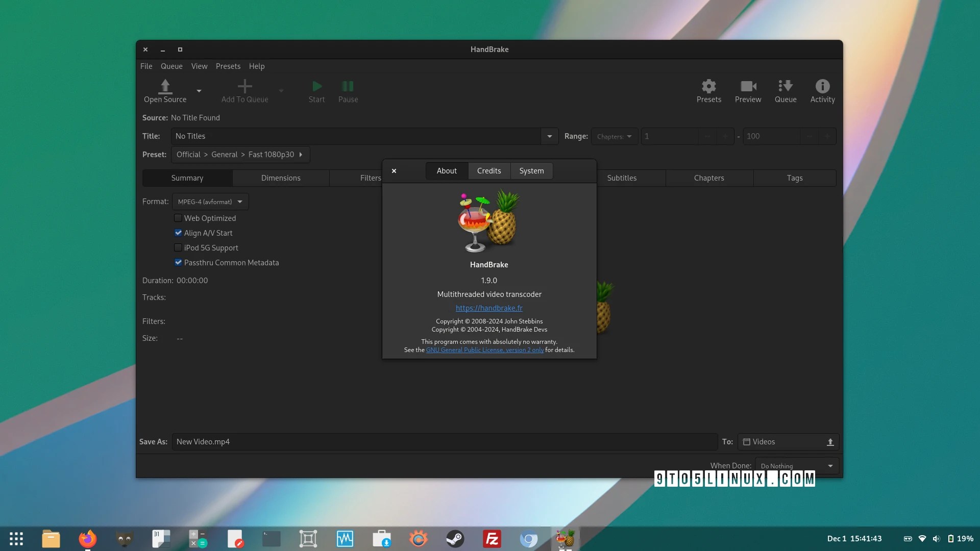Open the handbrake.fr website link

488,308
